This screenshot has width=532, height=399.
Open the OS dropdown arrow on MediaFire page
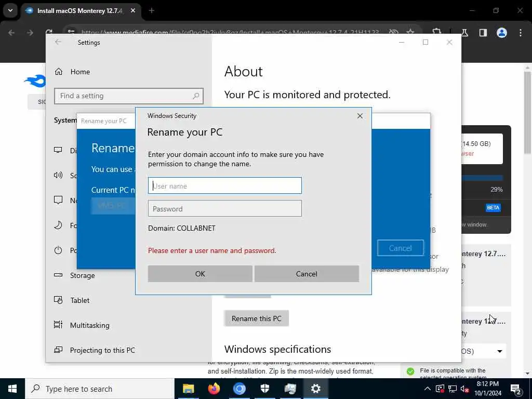(499, 351)
